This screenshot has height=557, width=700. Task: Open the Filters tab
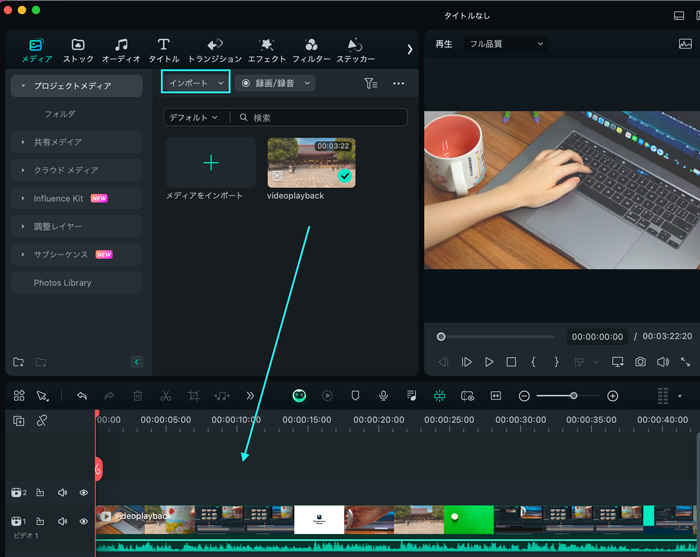tap(311, 50)
